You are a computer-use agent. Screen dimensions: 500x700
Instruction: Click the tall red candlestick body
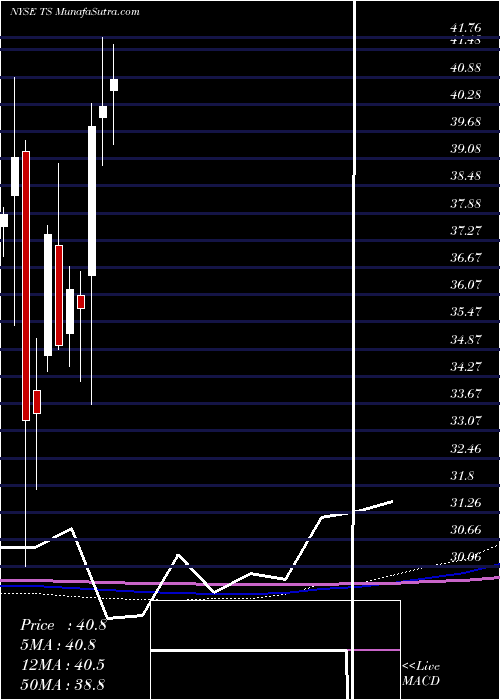tap(26, 286)
